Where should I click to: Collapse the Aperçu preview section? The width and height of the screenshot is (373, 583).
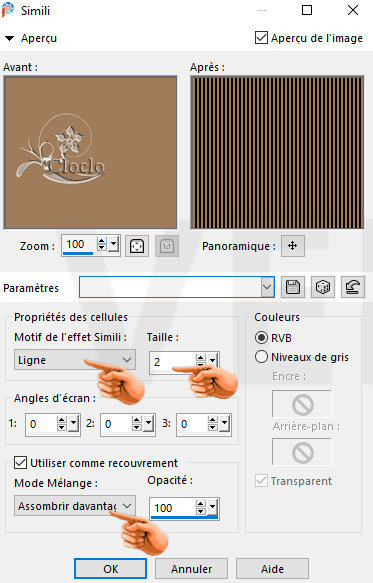(x=9, y=38)
